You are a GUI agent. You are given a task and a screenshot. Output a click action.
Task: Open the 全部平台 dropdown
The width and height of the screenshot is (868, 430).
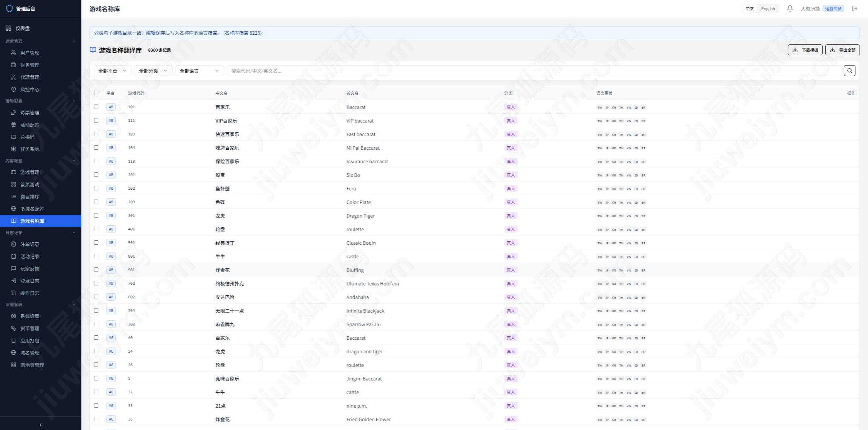113,71
